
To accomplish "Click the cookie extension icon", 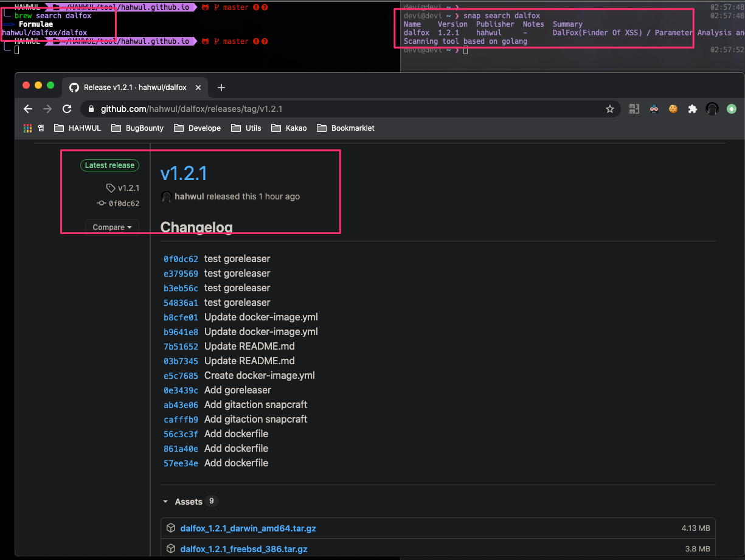I will tap(673, 109).
